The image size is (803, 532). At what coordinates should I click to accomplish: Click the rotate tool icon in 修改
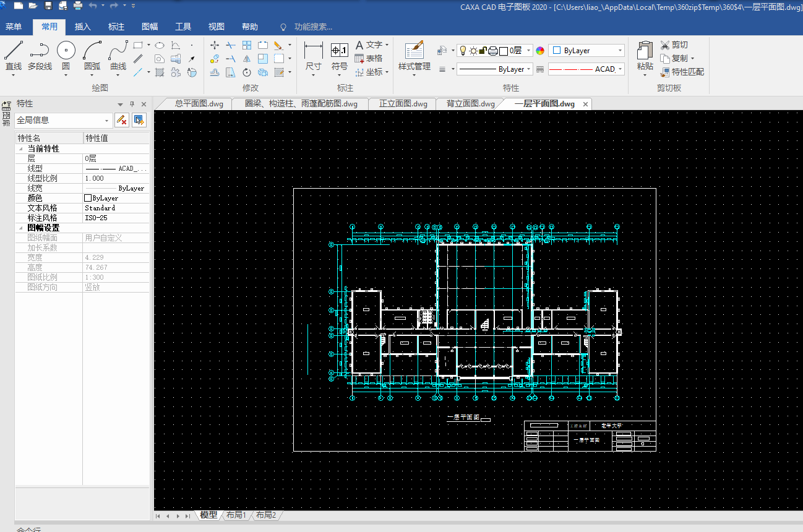(247, 72)
